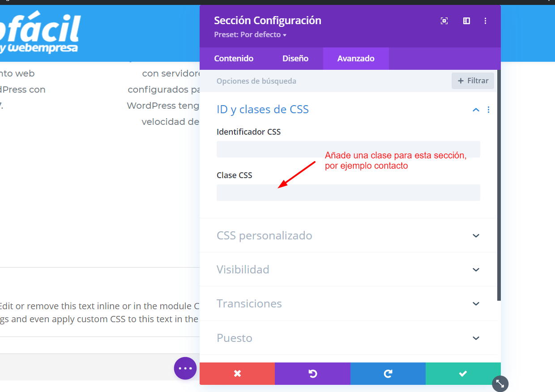Expand the Transiciones section
555x392 pixels.
click(x=348, y=303)
